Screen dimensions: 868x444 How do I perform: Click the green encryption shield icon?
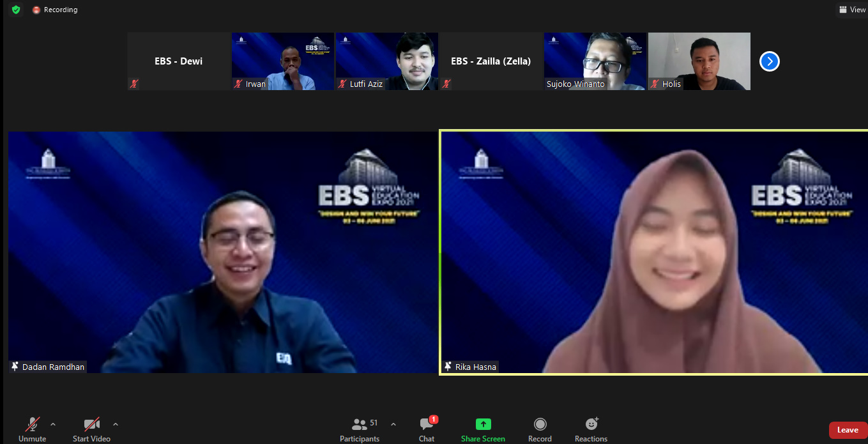[16, 10]
